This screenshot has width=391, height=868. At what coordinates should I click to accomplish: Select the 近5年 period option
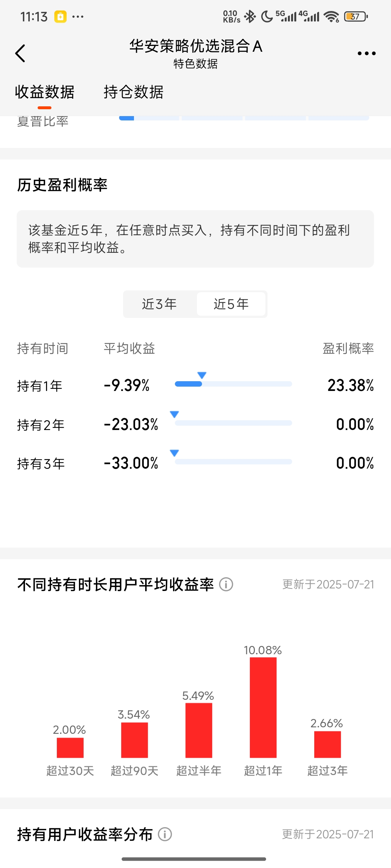pyautogui.click(x=231, y=304)
